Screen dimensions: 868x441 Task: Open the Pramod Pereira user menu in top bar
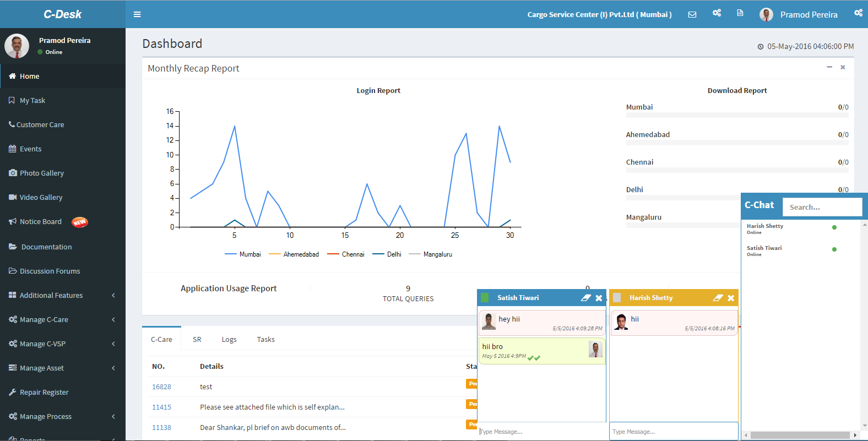(x=799, y=14)
